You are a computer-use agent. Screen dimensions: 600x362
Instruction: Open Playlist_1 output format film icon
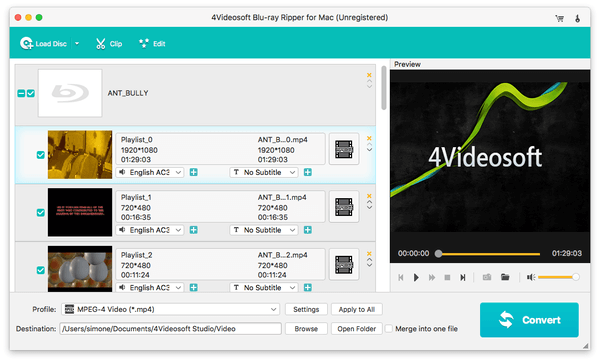click(344, 207)
